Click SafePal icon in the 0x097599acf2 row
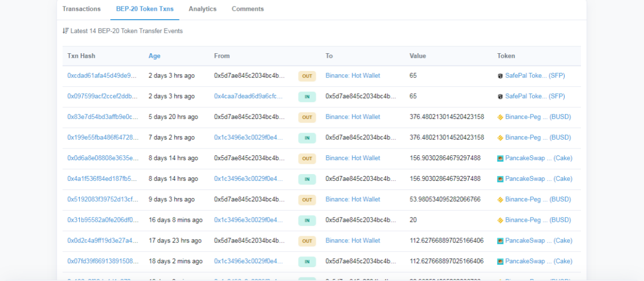Viewport: 644px width, 281px height. pos(500,97)
